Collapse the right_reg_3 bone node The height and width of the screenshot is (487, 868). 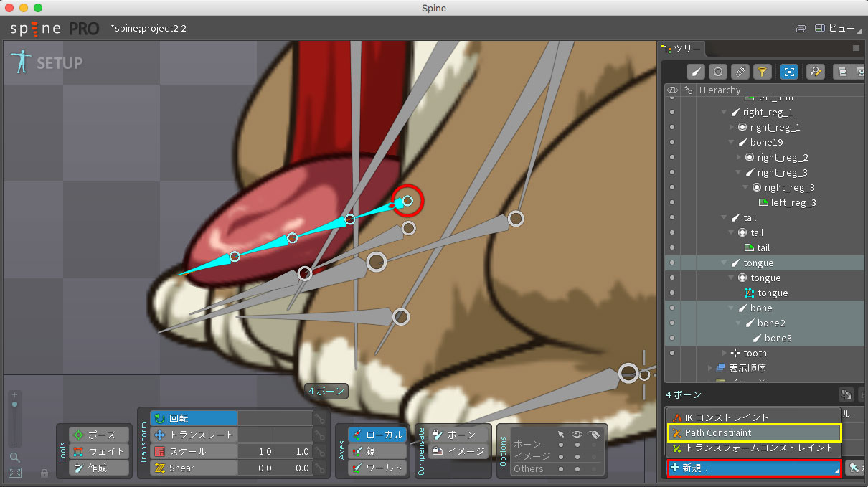[x=739, y=173]
